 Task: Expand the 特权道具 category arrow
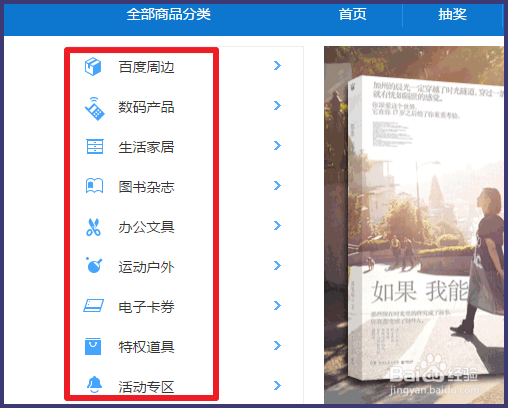pyautogui.click(x=277, y=346)
